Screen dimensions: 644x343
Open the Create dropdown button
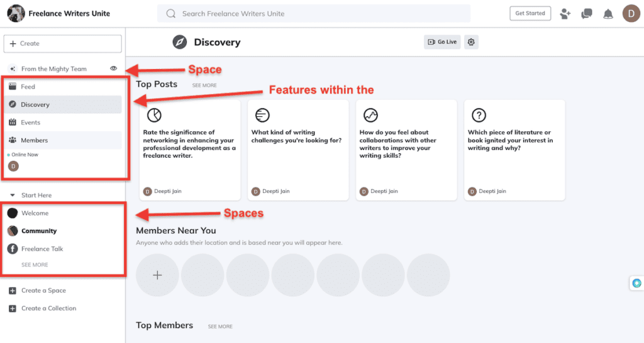[x=62, y=43]
